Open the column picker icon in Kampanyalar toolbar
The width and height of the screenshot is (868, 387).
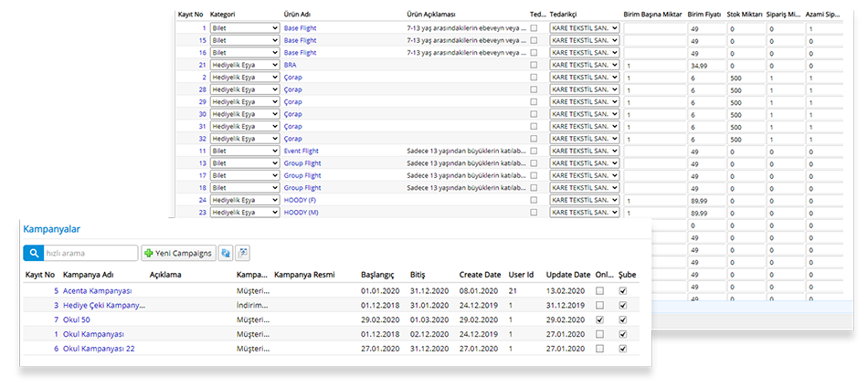(x=243, y=253)
